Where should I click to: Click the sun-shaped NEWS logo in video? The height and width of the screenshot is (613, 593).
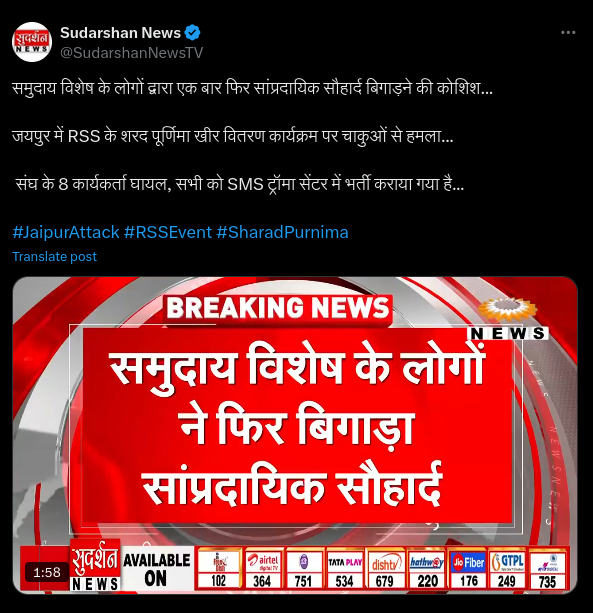(x=507, y=319)
